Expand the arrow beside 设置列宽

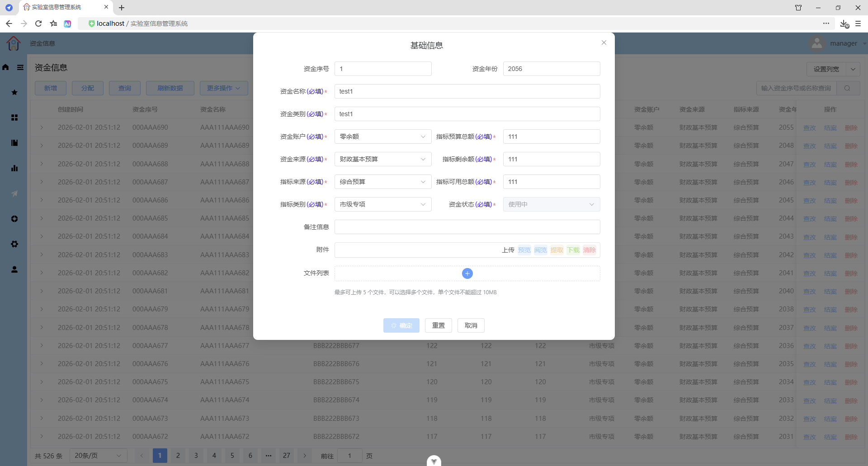point(853,69)
